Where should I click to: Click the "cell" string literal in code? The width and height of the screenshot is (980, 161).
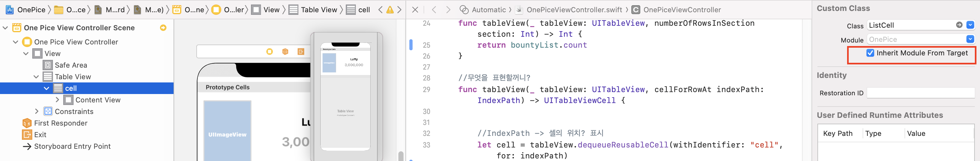pyautogui.click(x=764, y=145)
